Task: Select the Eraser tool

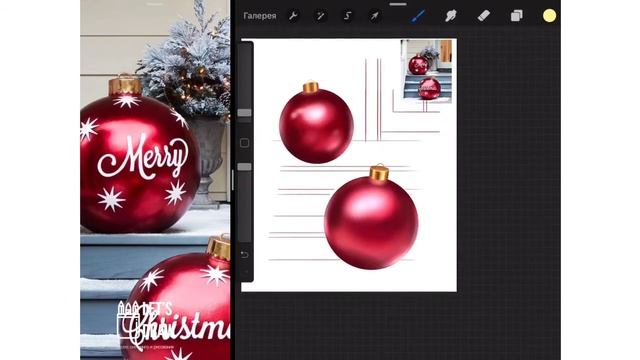Action: [483, 16]
